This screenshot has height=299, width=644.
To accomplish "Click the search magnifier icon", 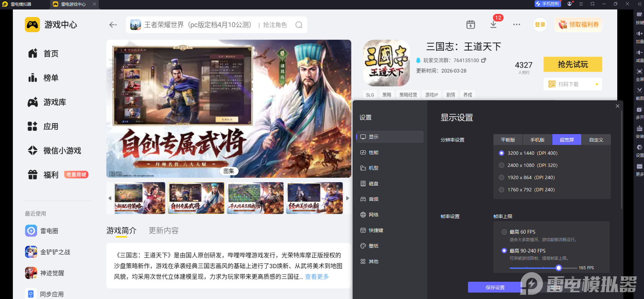I will coord(299,25).
